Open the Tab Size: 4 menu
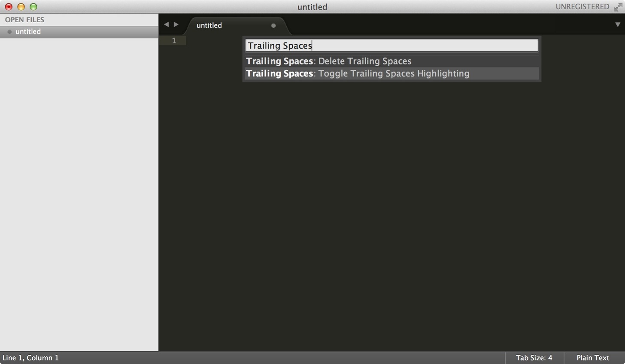The width and height of the screenshot is (625, 364). pyautogui.click(x=534, y=358)
